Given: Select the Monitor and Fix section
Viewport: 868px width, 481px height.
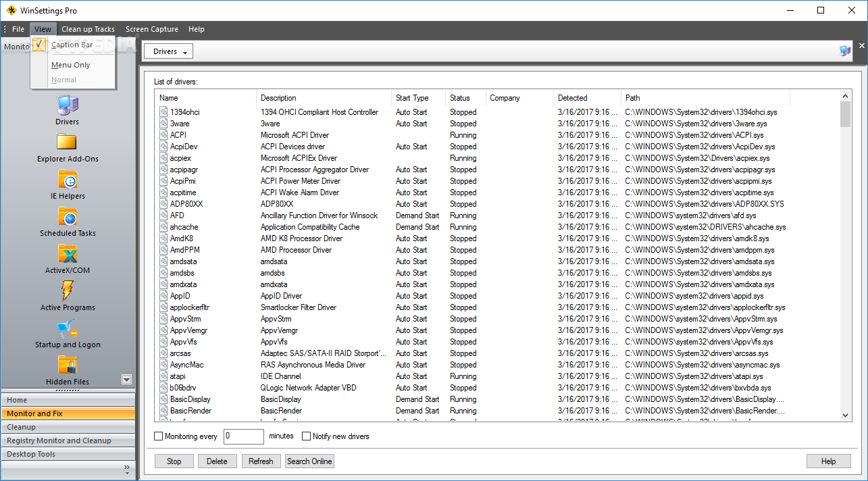Looking at the screenshot, I should click(68, 413).
